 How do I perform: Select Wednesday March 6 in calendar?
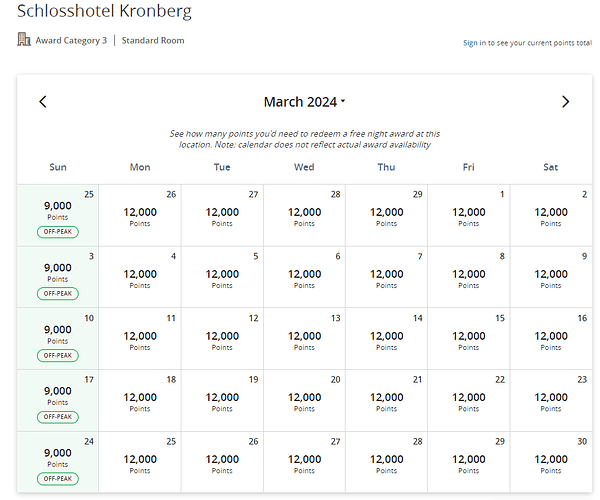point(304,277)
